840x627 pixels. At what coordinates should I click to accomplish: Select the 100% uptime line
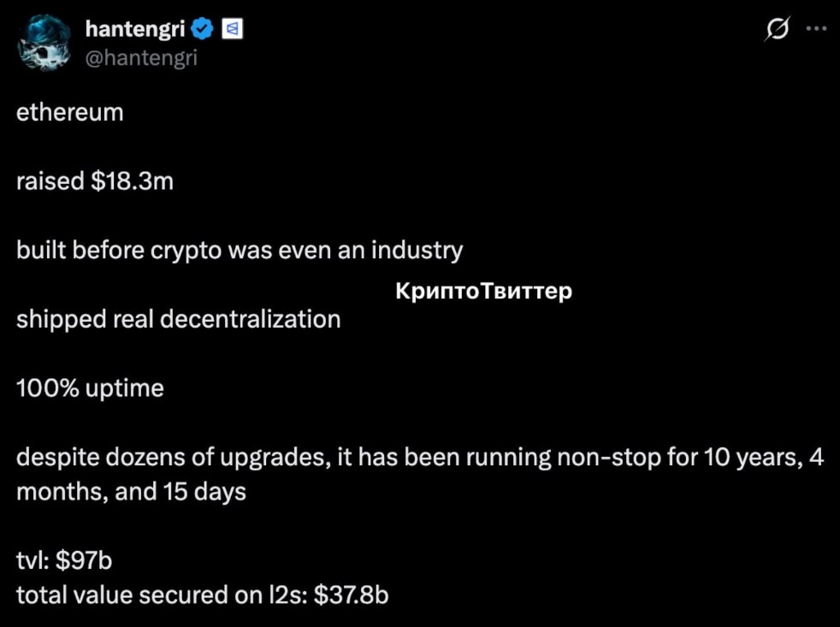[90, 387]
